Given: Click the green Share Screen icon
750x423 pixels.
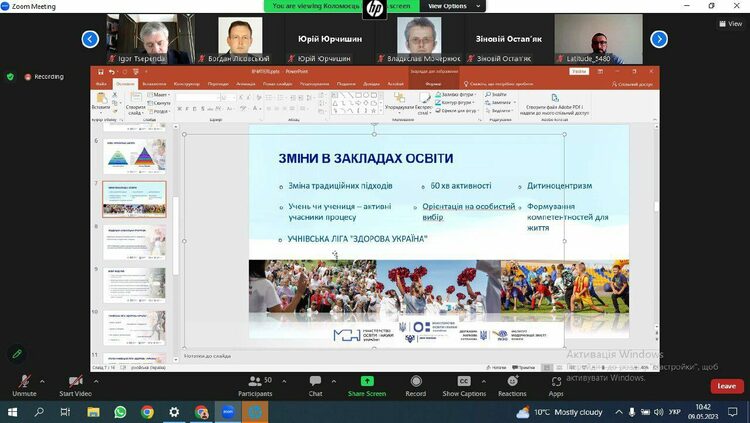Looking at the screenshot, I should click(x=366, y=382).
